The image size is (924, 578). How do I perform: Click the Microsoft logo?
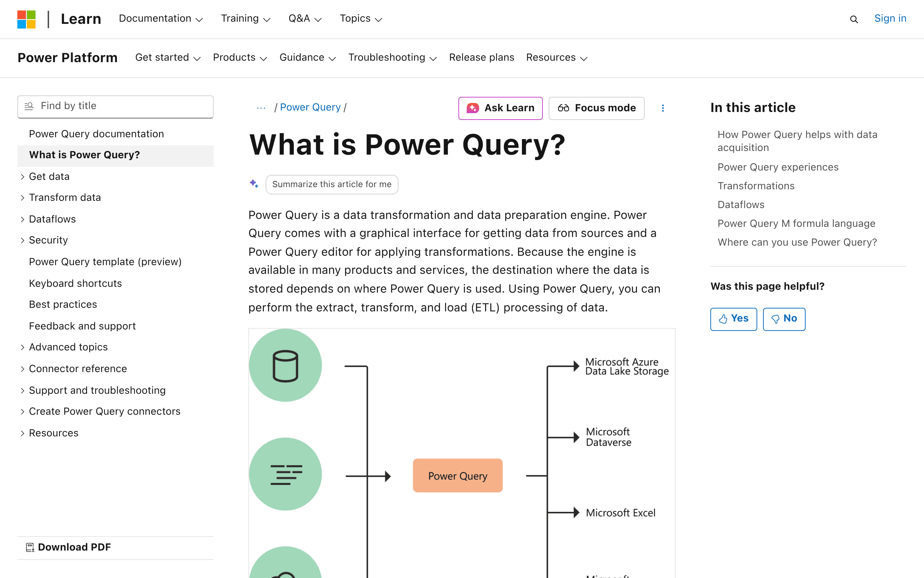[x=26, y=19]
